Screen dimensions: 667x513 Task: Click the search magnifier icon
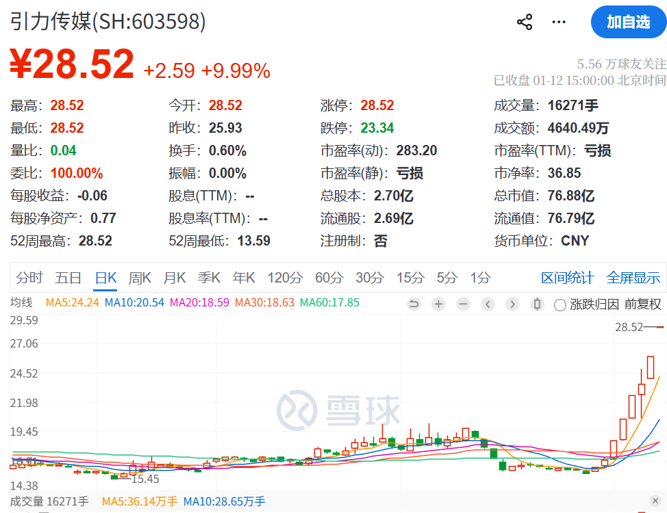coord(557,22)
